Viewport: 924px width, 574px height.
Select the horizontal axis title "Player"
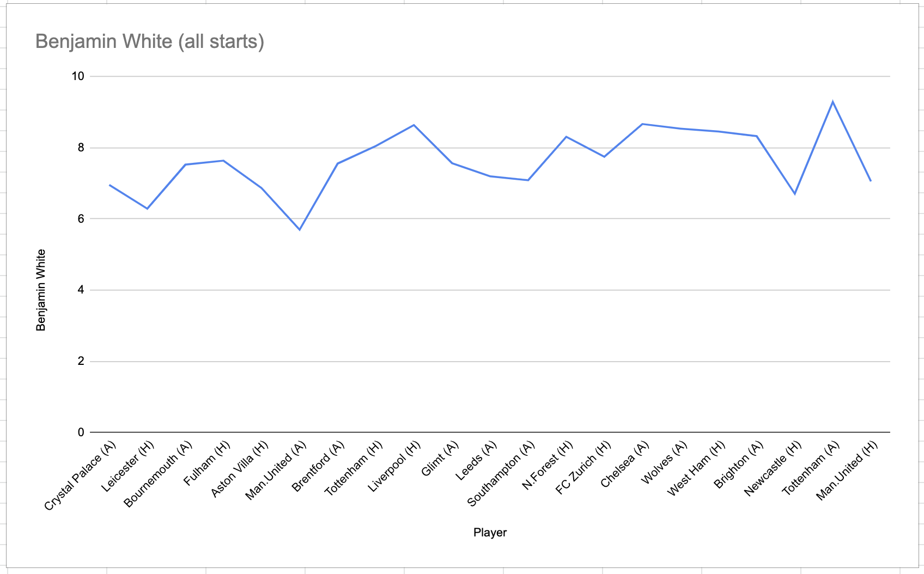pyautogui.click(x=490, y=533)
